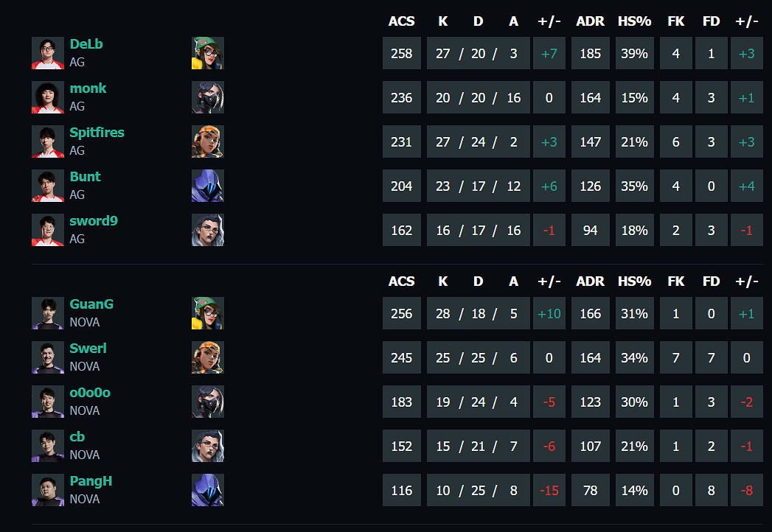Viewport: 772px width, 532px height.
Task: Click PangH's Omen agent icon
Action: click(x=207, y=490)
